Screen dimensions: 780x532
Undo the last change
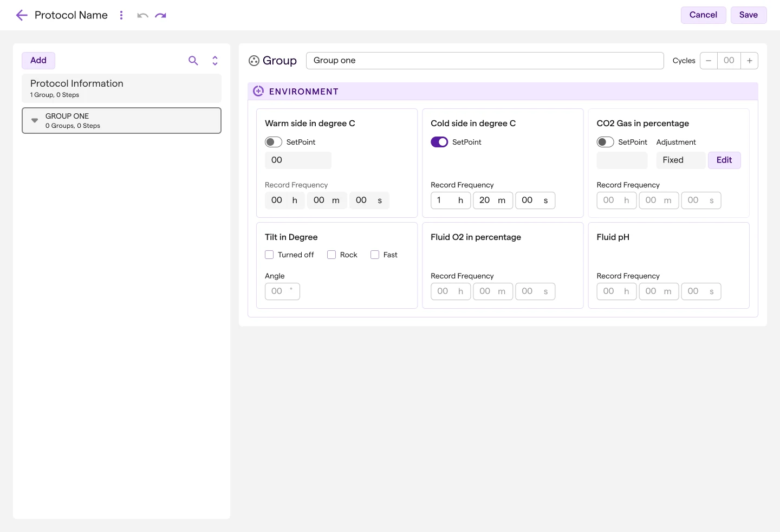pyautogui.click(x=143, y=15)
